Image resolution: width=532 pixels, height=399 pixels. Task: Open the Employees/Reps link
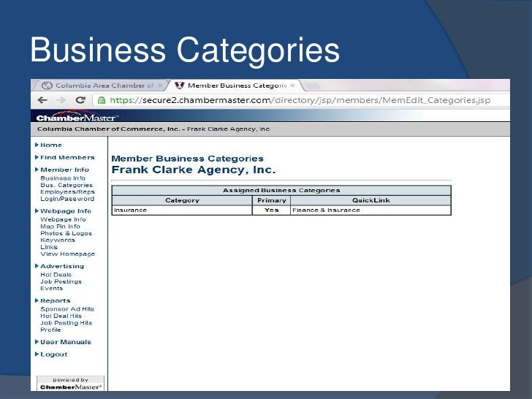pyautogui.click(x=67, y=191)
